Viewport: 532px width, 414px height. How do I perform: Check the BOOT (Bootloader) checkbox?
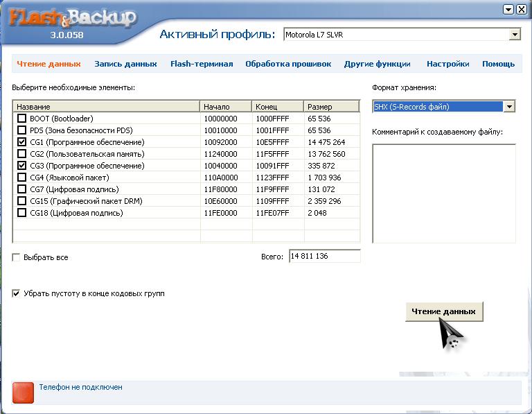(21, 118)
